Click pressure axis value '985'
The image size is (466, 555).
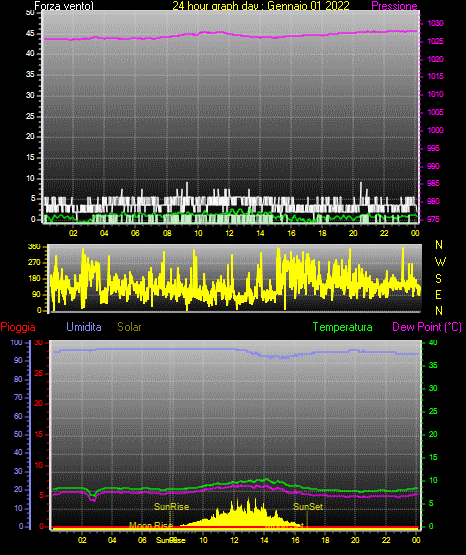tap(433, 183)
